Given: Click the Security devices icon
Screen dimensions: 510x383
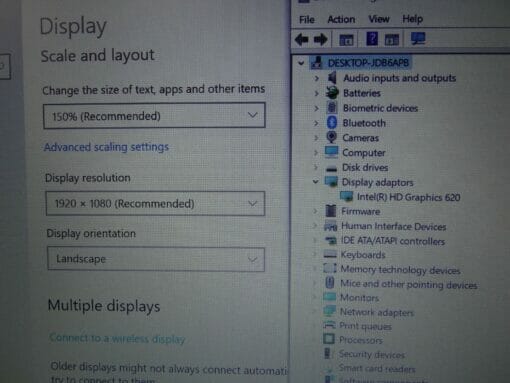Looking at the screenshot, I should point(328,353).
